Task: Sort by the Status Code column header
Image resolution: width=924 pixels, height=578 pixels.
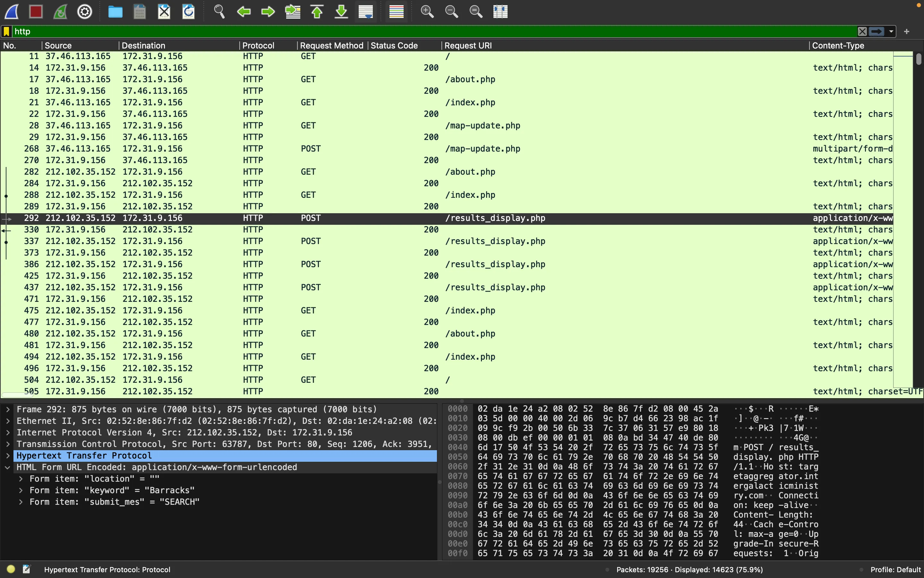Action: point(405,46)
